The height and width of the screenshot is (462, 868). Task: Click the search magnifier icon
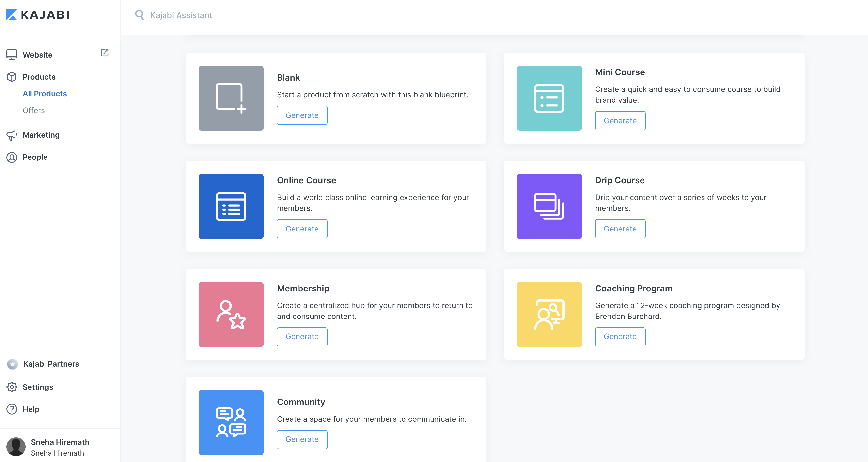(x=139, y=15)
